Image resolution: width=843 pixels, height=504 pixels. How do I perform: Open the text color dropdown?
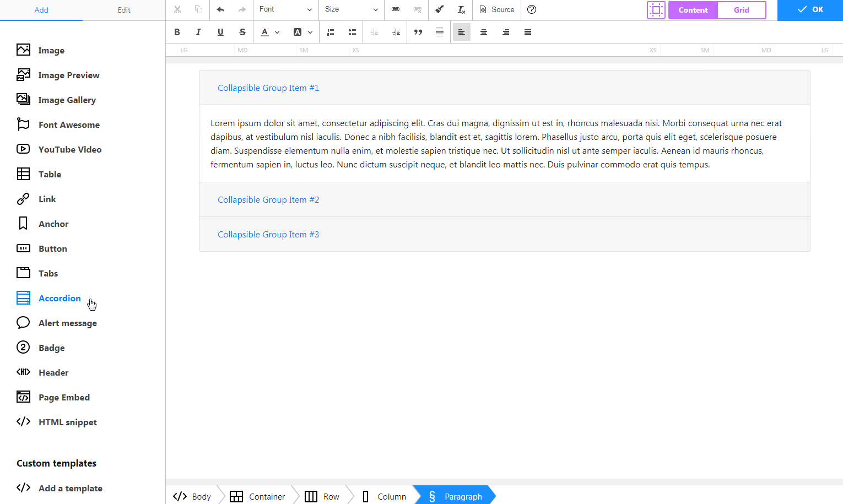click(270, 32)
